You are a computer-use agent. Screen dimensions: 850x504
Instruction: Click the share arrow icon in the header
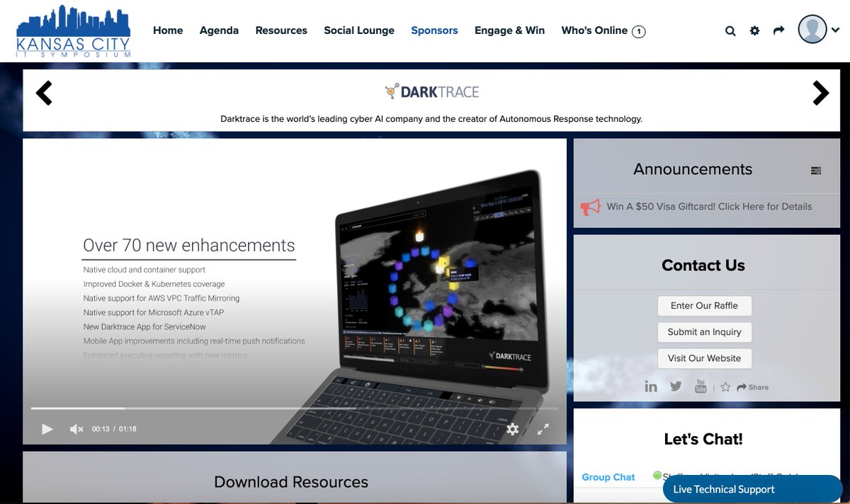[x=778, y=30]
